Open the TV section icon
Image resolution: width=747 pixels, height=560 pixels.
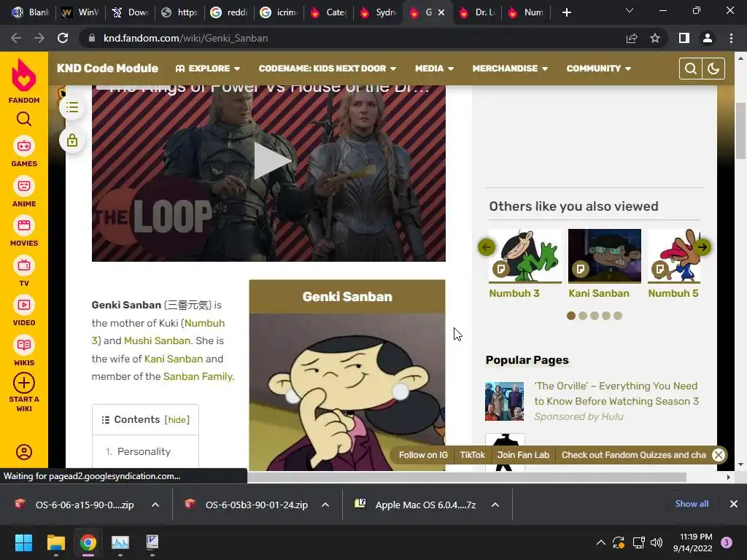(x=24, y=265)
